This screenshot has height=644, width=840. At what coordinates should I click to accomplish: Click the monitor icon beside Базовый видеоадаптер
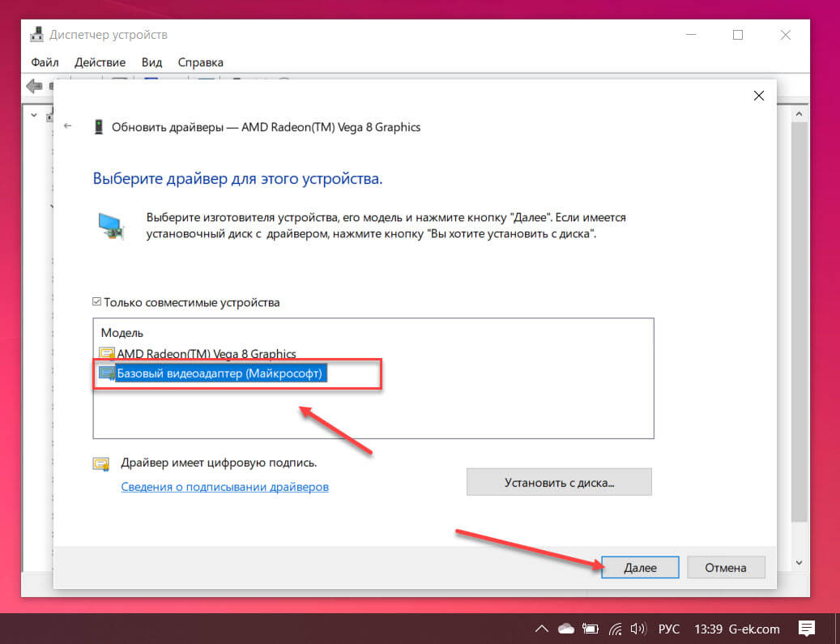tap(106, 372)
